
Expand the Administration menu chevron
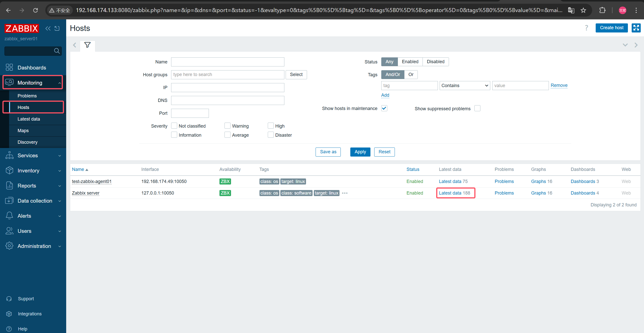click(60, 246)
